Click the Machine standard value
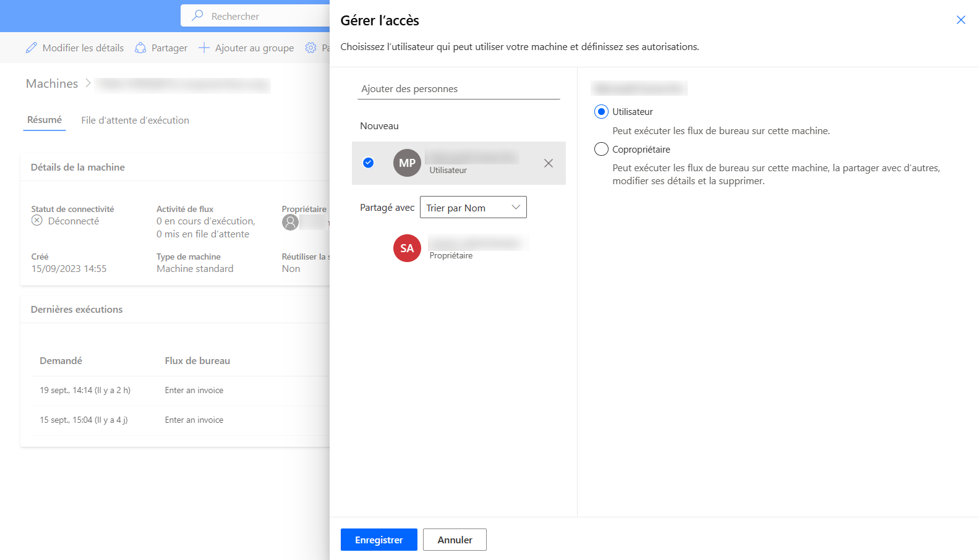 [195, 268]
